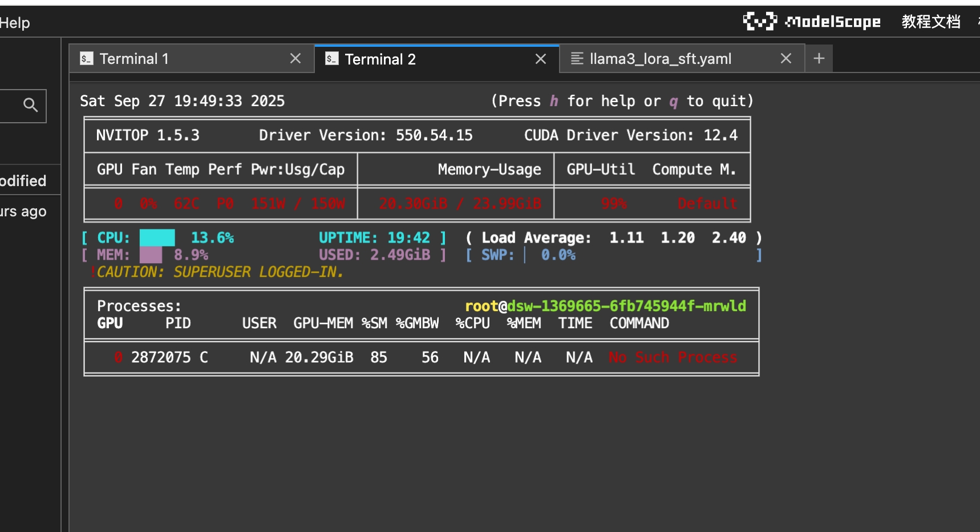Click the file icon on llama3_lora_sft.yaml tab
The width and height of the screenshot is (980, 532).
click(577, 59)
